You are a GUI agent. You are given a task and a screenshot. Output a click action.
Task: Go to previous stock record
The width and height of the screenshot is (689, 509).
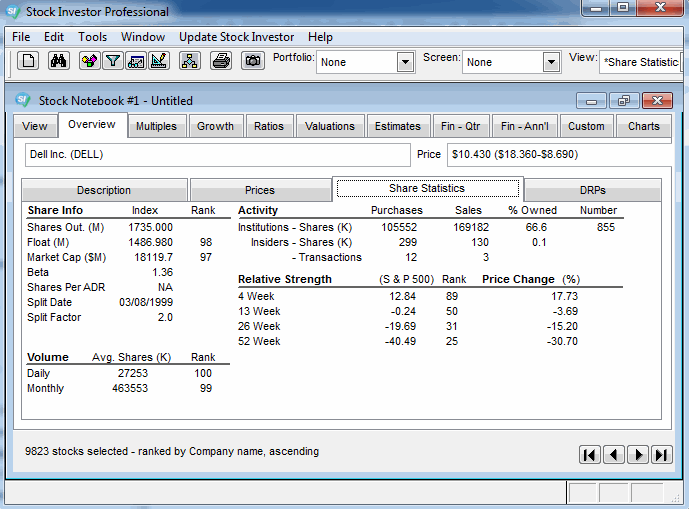tap(614, 454)
